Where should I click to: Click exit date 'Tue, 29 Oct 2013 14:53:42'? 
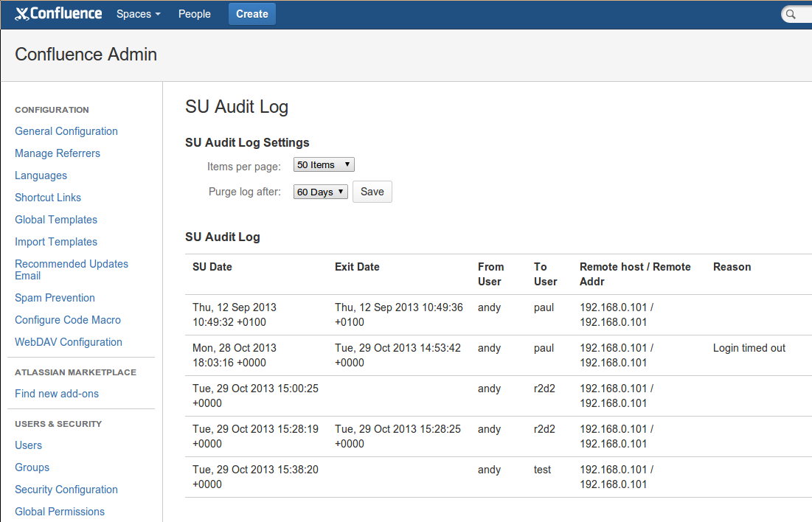pyautogui.click(x=398, y=355)
